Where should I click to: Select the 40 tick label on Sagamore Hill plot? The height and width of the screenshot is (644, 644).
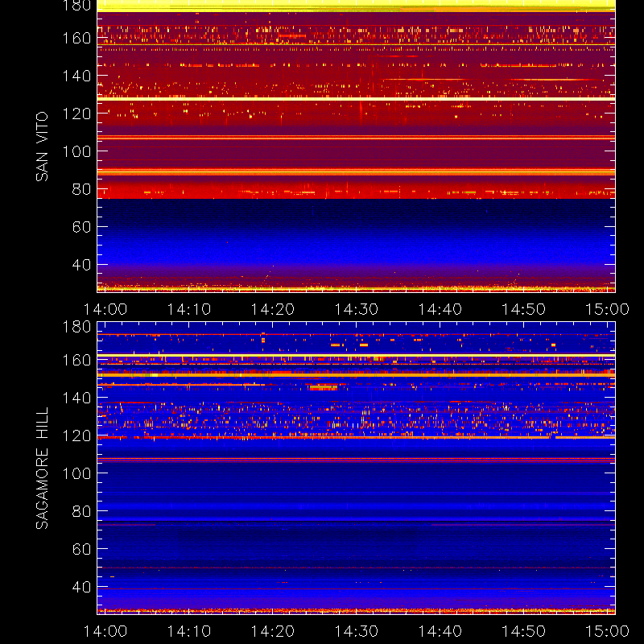pyautogui.click(x=81, y=587)
